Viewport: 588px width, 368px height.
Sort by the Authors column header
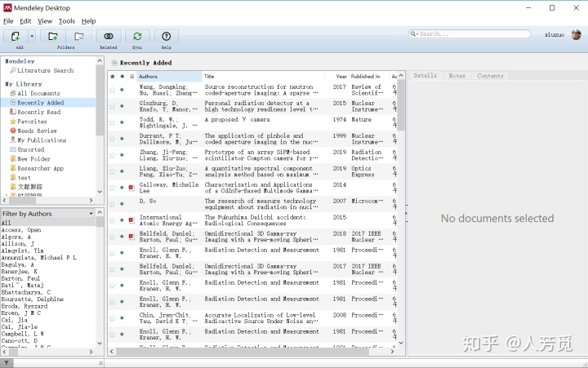[169, 77]
